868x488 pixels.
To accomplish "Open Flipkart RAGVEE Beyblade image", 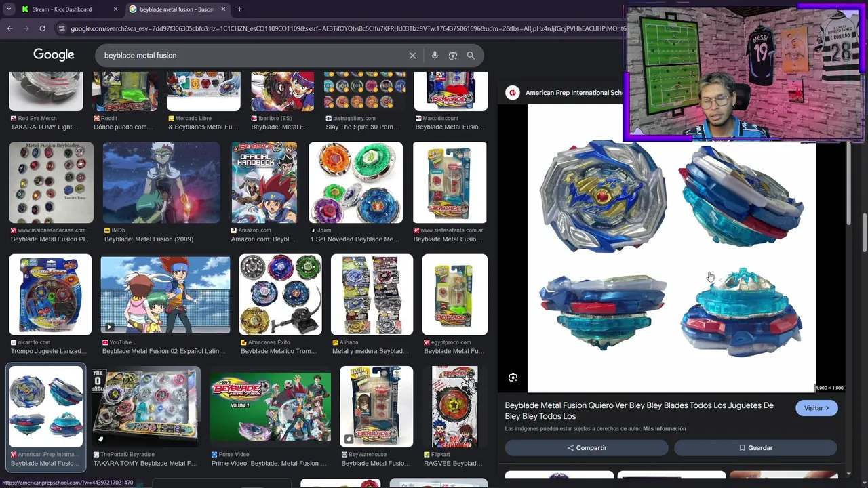I will pyautogui.click(x=454, y=407).
